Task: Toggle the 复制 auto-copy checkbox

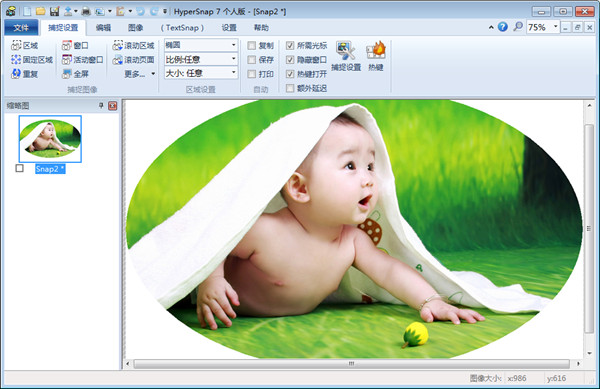Action: click(x=251, y=46)
